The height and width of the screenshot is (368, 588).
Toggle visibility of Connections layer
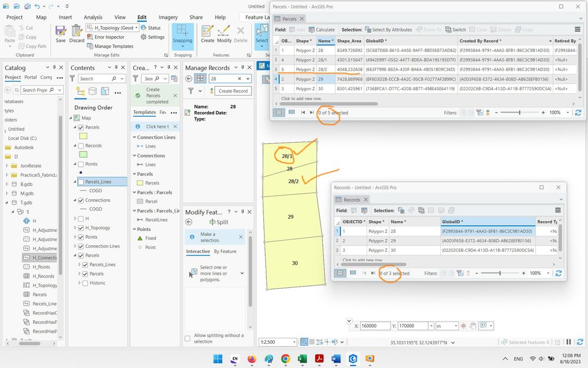(x=81, y=200)
